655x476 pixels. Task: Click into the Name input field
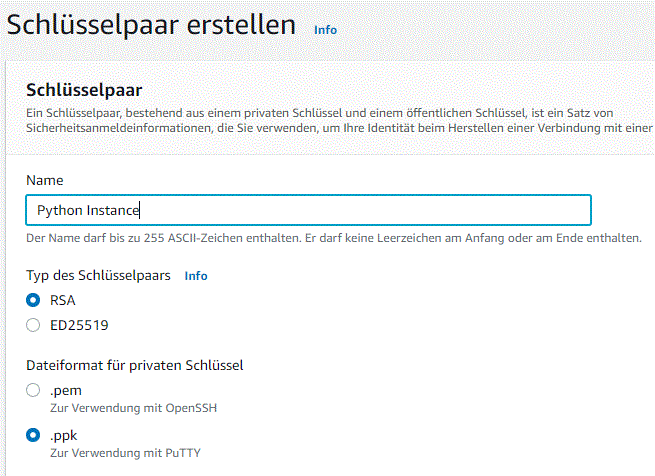(x=308, y=210)
